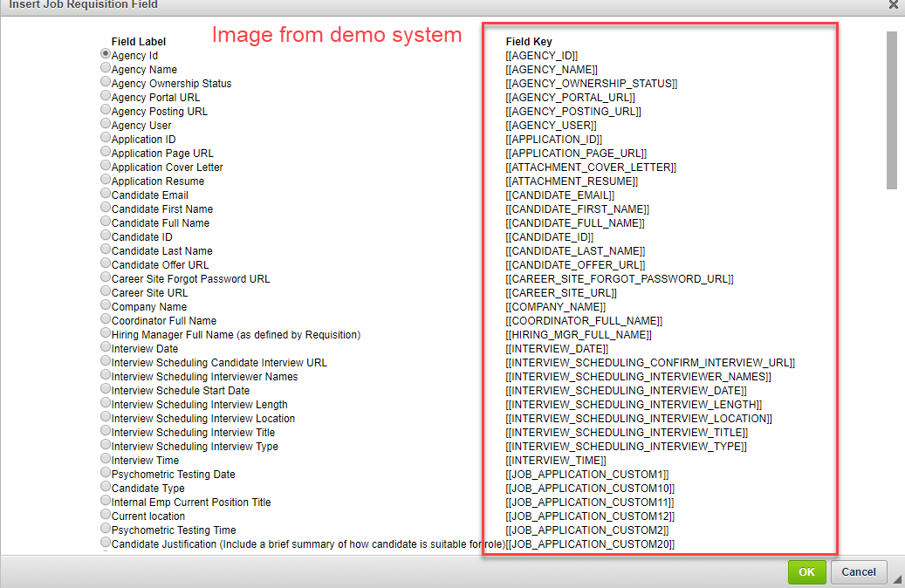The image size is (905, 588).
Task: Click the [[INTERVIEW_TIME]] field key
Action: click(x=556, y=461)
